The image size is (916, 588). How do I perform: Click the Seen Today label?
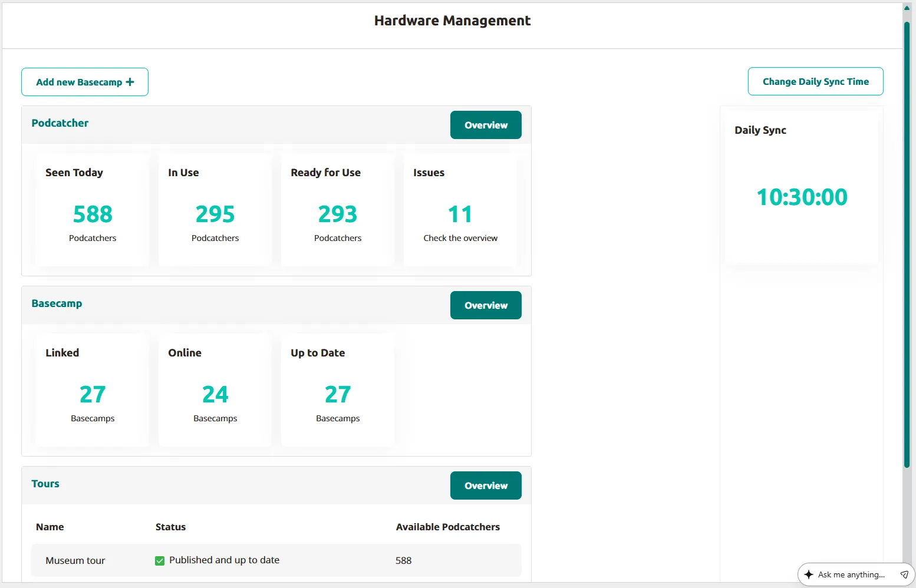coord(74,172)
